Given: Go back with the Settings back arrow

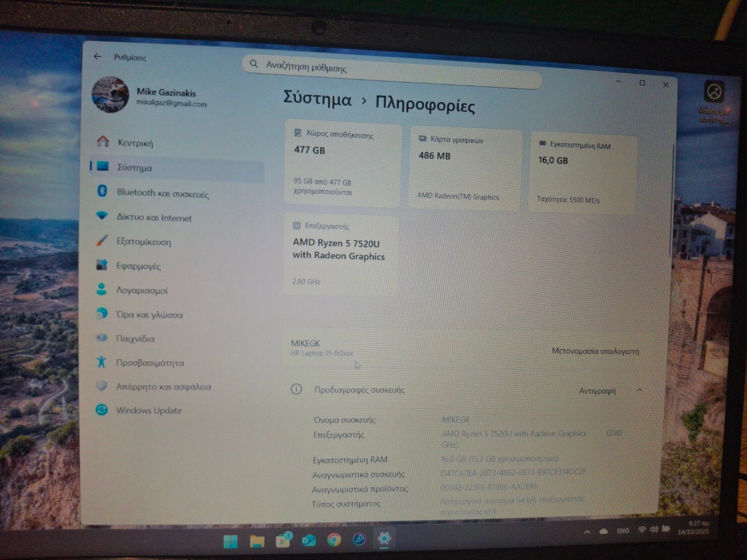Looking at the screenshot, I should pyautogui.click(x=98, y=57).
